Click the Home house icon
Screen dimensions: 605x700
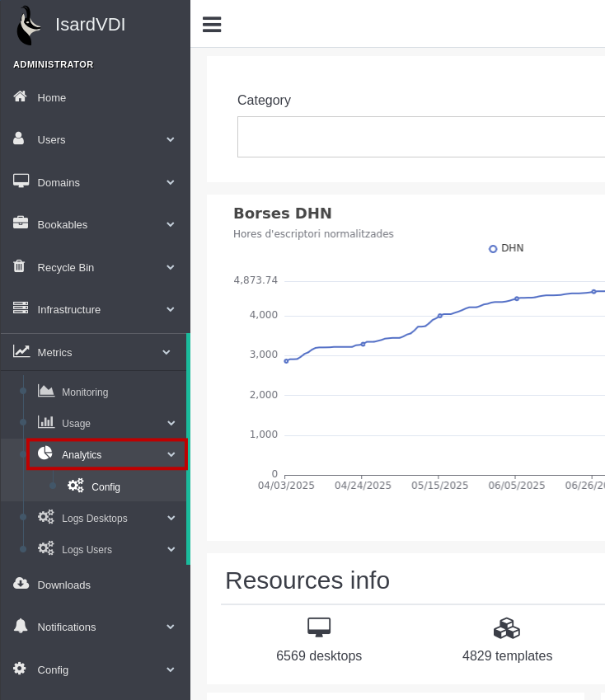(21, 97)
